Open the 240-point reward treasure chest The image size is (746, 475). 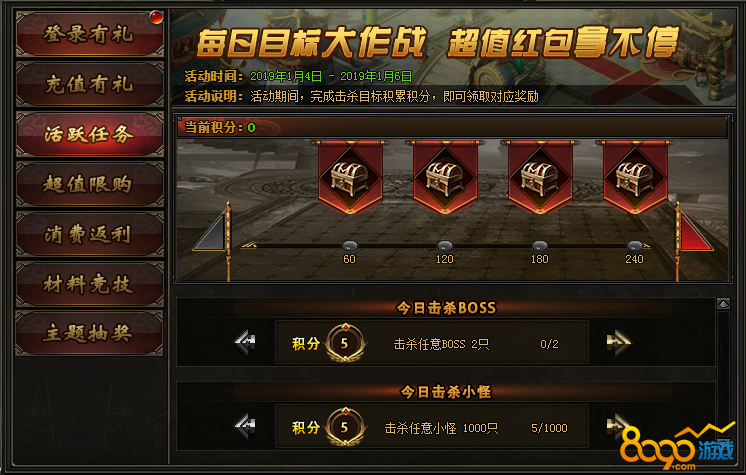[x=635, y=178]
